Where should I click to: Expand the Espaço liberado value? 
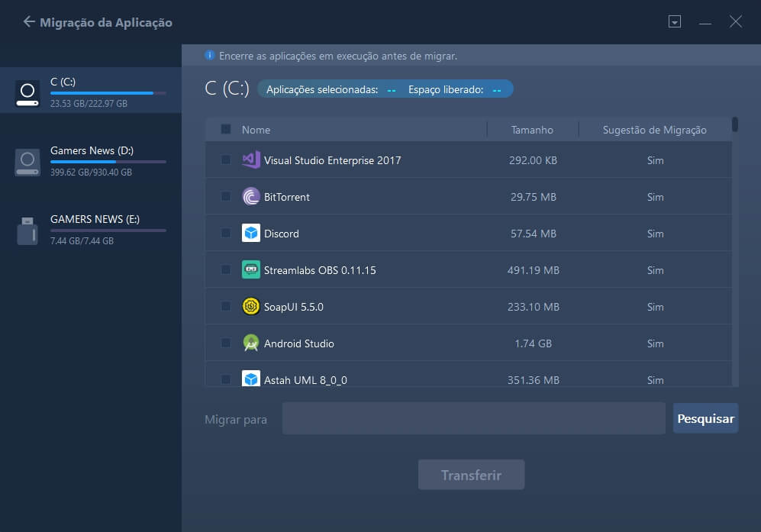(497, 89)
